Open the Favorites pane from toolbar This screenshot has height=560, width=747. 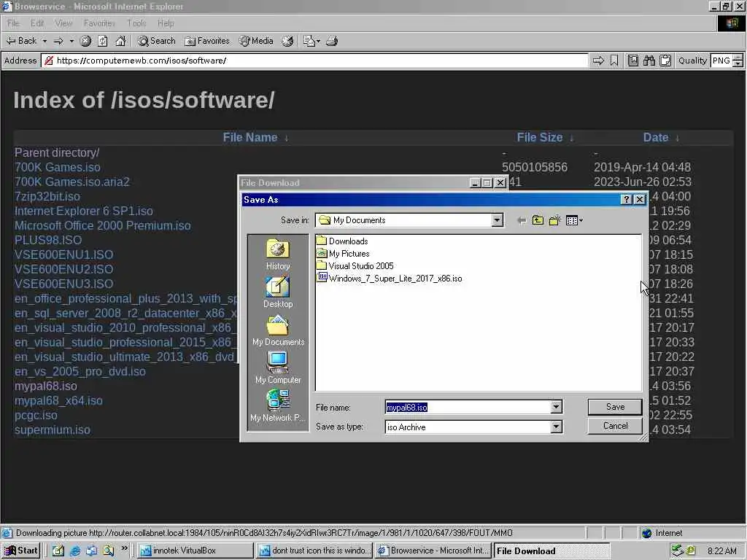207,41
